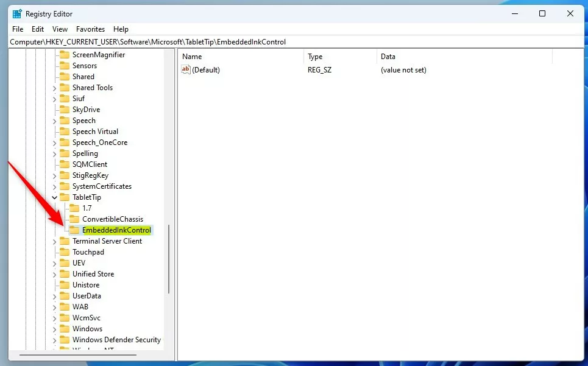
Task: Select the Siuf folder icon
Action: 65,99
